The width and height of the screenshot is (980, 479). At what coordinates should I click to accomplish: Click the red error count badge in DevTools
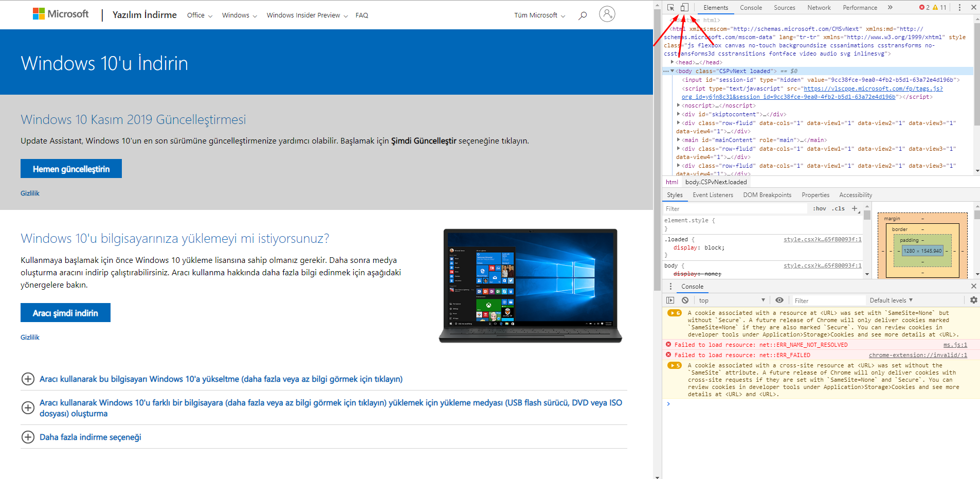[x=924, y=7]
